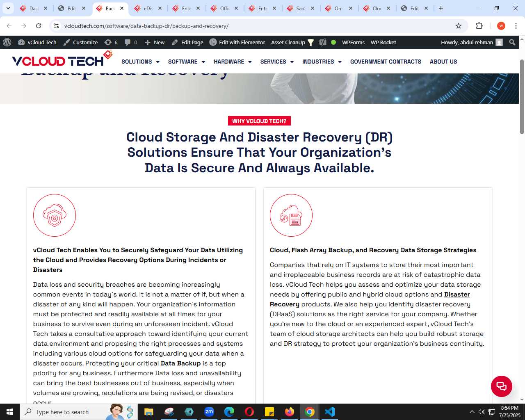
Task: Click Edit Page in the admin bar
Action: pos(187,42)
